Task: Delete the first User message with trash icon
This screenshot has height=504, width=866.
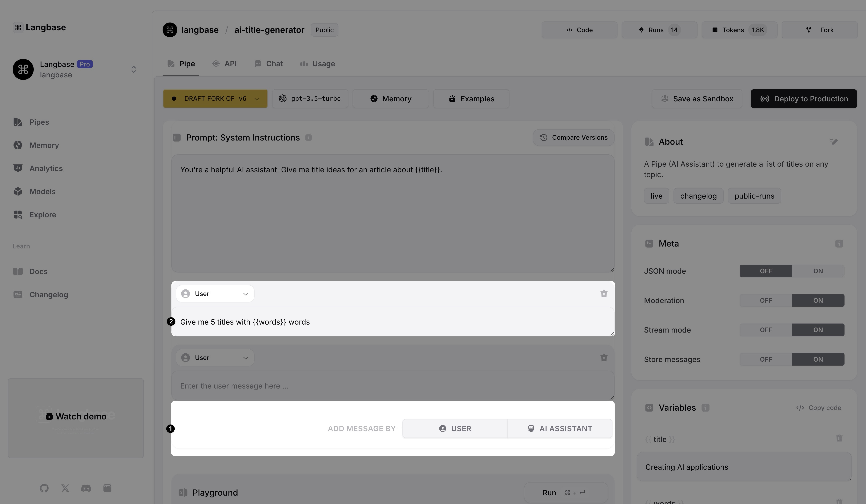Action: 603,294
